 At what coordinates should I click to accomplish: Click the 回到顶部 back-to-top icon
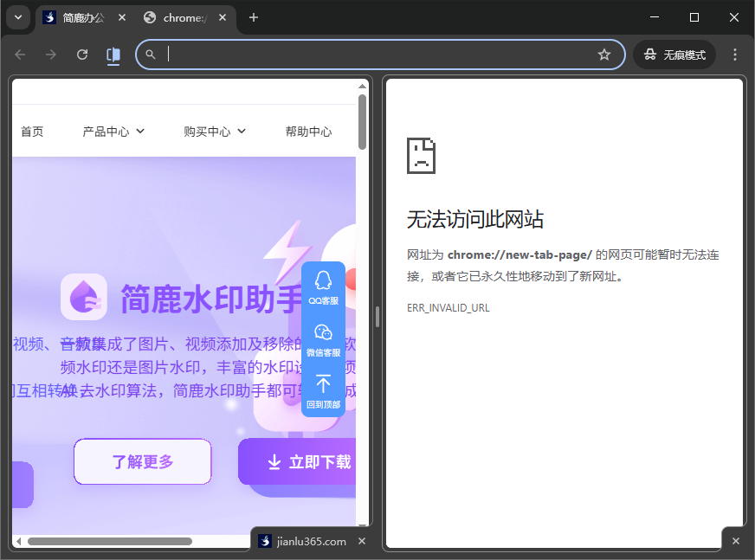[x=323, y=385]
